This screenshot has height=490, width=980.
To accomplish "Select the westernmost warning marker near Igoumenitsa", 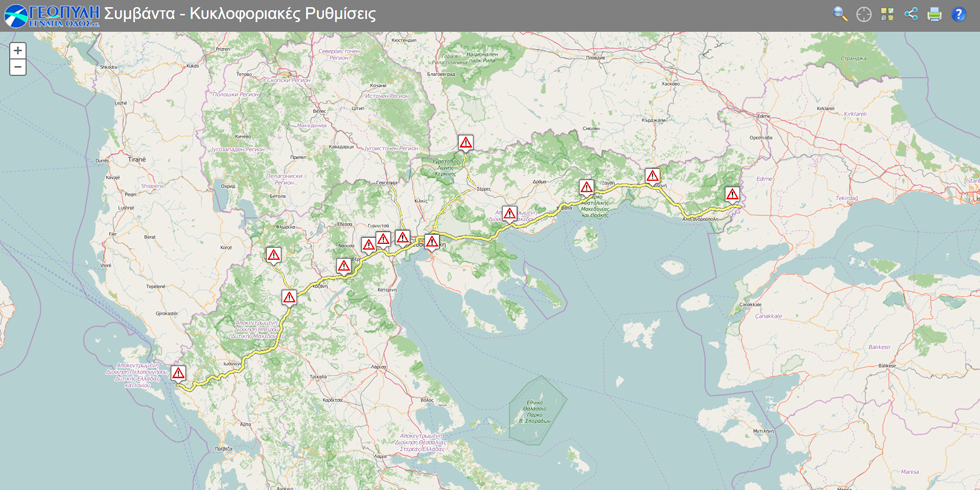I will click(178, 373).
